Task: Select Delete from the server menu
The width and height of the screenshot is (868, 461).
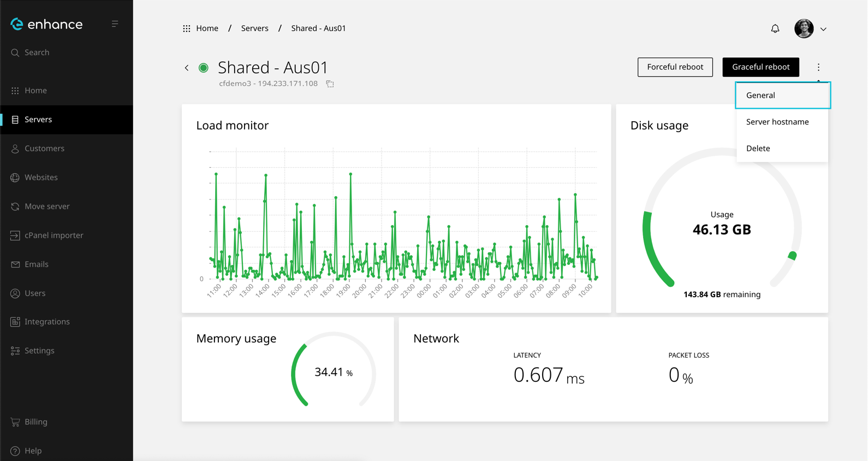Action: click(758, 149)
